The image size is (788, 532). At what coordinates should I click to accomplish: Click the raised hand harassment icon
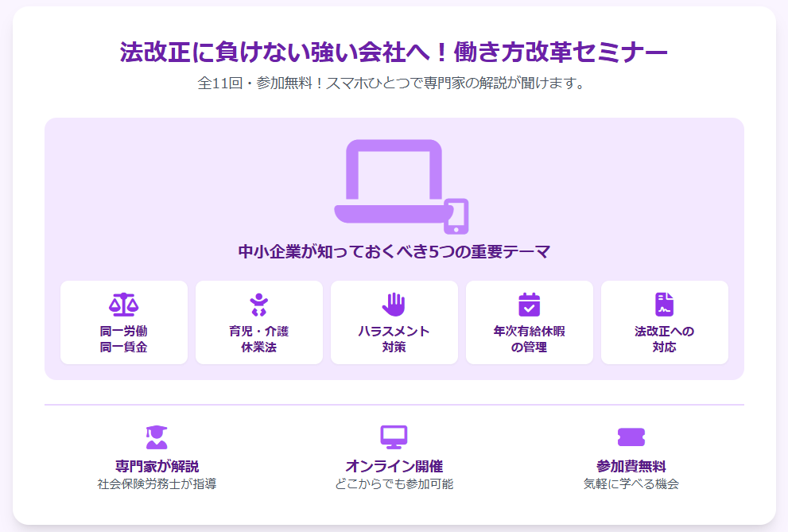[394, 304]
